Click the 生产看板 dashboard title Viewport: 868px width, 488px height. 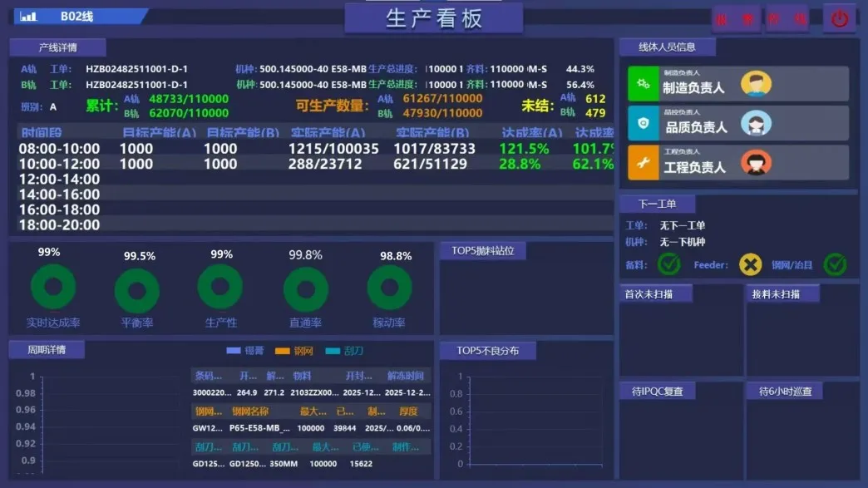433,18
